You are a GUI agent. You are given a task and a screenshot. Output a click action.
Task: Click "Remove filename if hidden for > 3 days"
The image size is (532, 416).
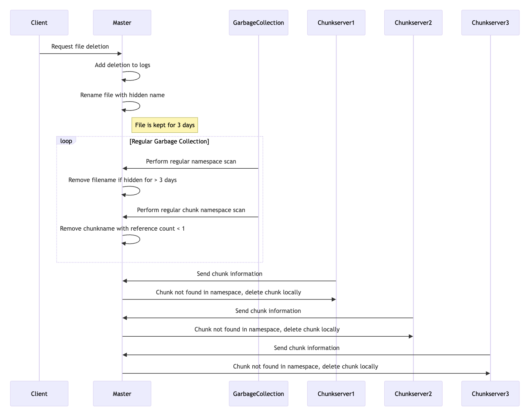coord(122,180)
